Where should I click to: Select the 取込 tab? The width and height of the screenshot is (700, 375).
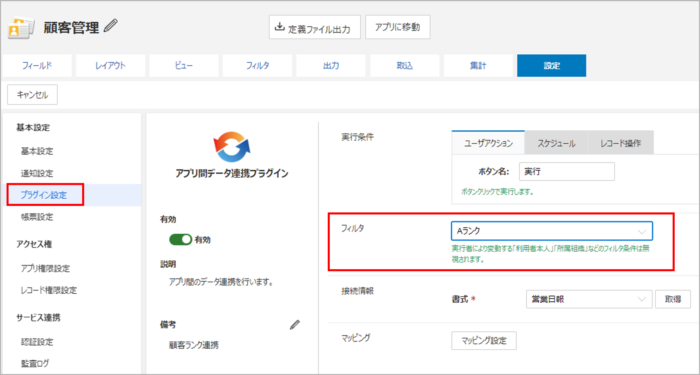pos(404,66)
